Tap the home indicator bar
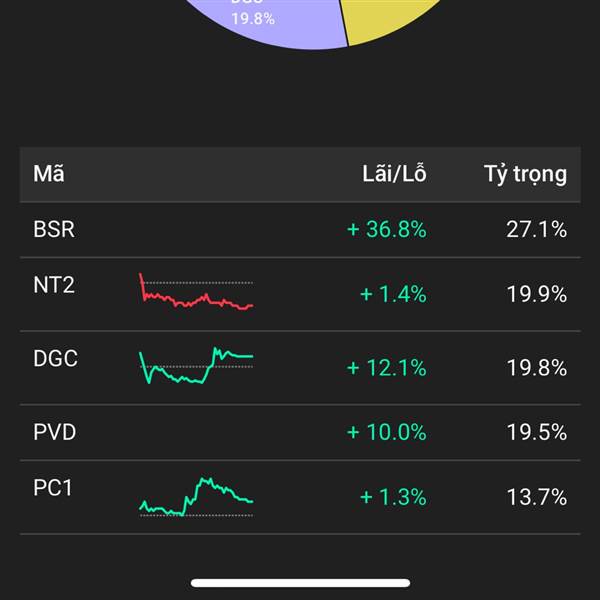The height and width of the screenshot is (600, 600). [300, 582]
